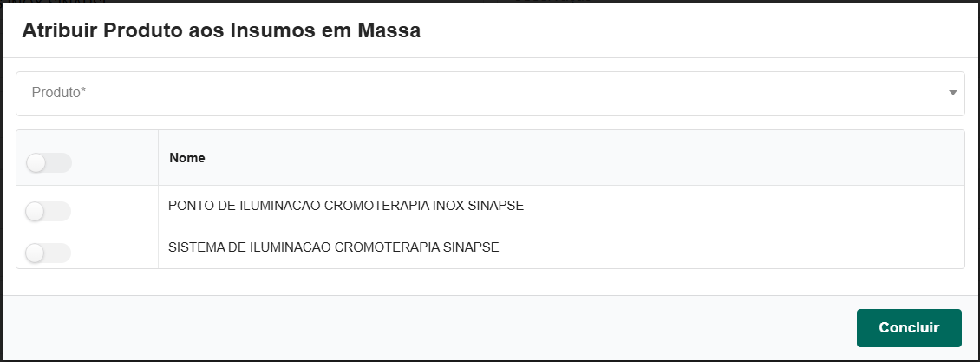Click the word CROMOTERAPIA in the second row
This screenshot has width=980, height=362.
[387, 247]
